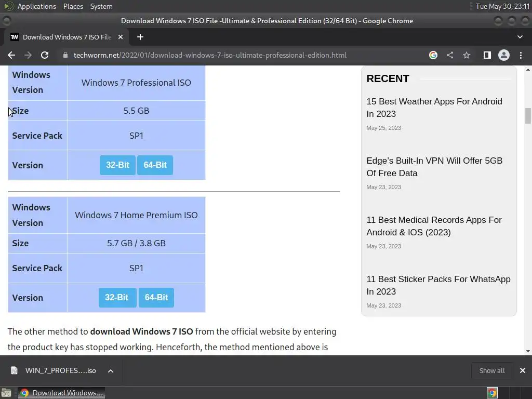The image size is (532, 399).
Task: Switch to Download Windows taskbar window
Action: coord(61,393)
